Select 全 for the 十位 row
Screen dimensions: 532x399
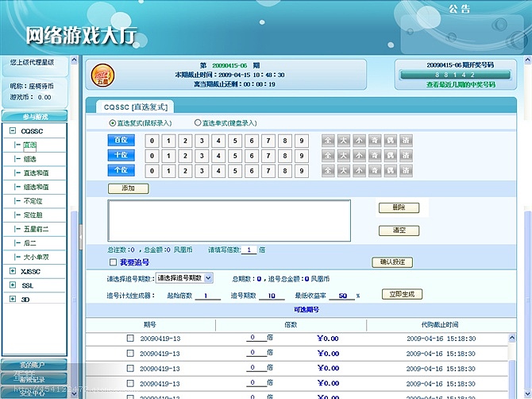point(328,156)
